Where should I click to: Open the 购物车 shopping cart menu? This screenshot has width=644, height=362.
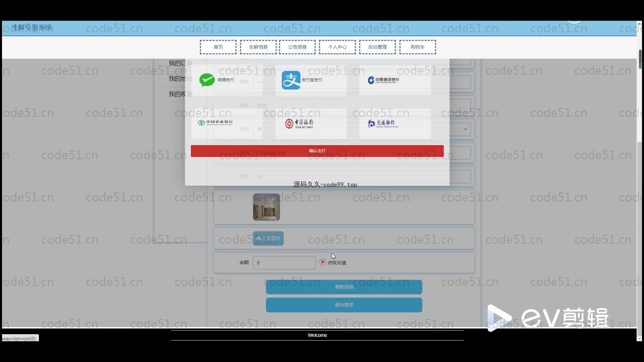coord(418,47)
